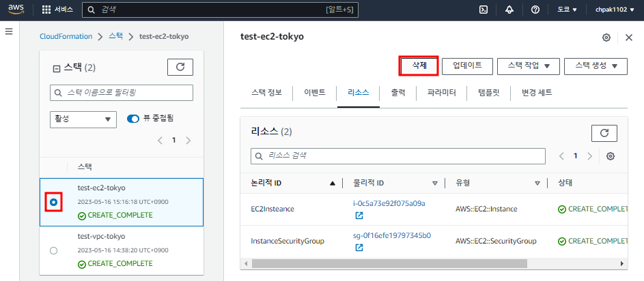
Task: Collapse the 스택 (2) list panel
Action: click(x=57, y=68)
